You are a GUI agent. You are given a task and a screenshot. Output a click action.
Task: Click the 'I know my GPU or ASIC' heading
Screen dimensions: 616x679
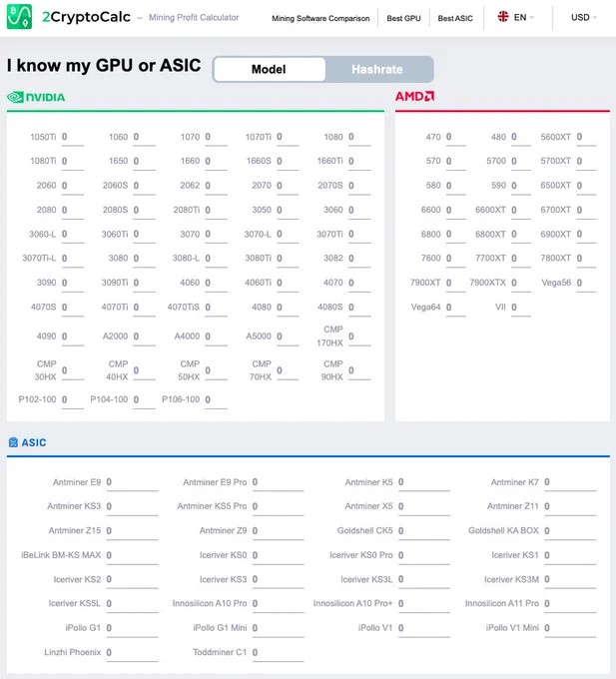[x=104, y=66]
